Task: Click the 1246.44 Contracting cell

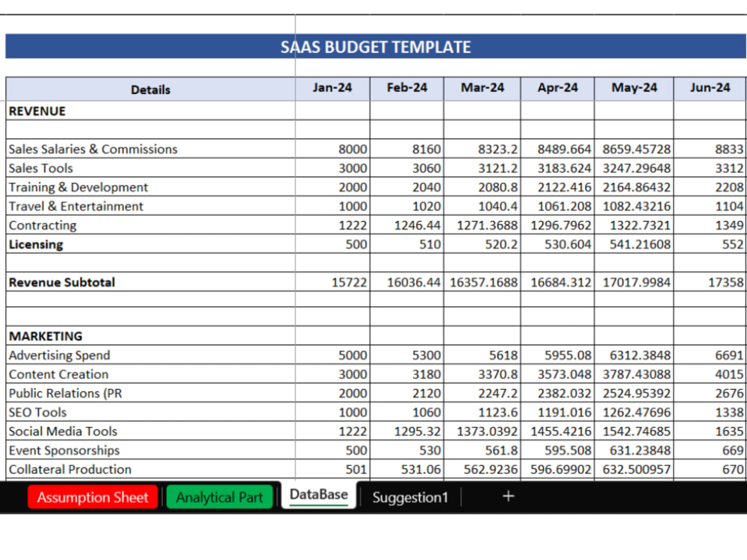Action: (407, 225)
